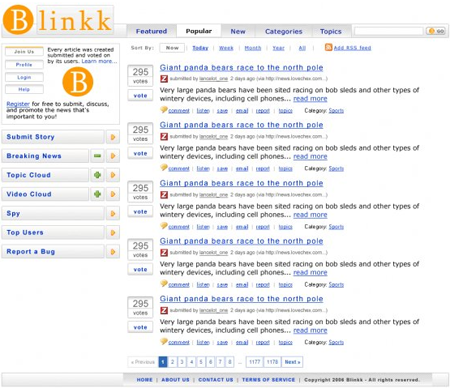Jump to page 1178 in pagination
The width and height of the screenshot is (450, 388).
[x=272, y=362]
